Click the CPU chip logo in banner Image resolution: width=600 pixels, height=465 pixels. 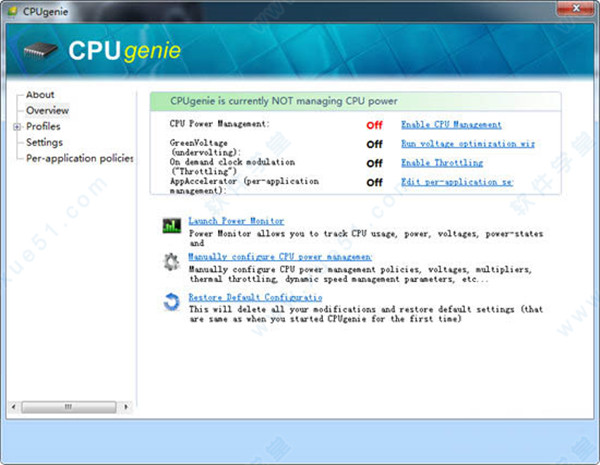point(41,50)
